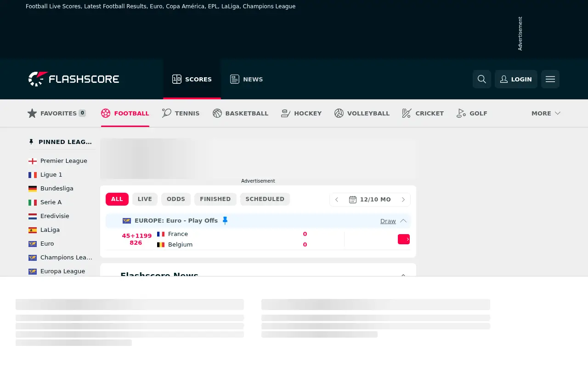Select Golf sport icon

pyautogui.click(x=472, y=113)
